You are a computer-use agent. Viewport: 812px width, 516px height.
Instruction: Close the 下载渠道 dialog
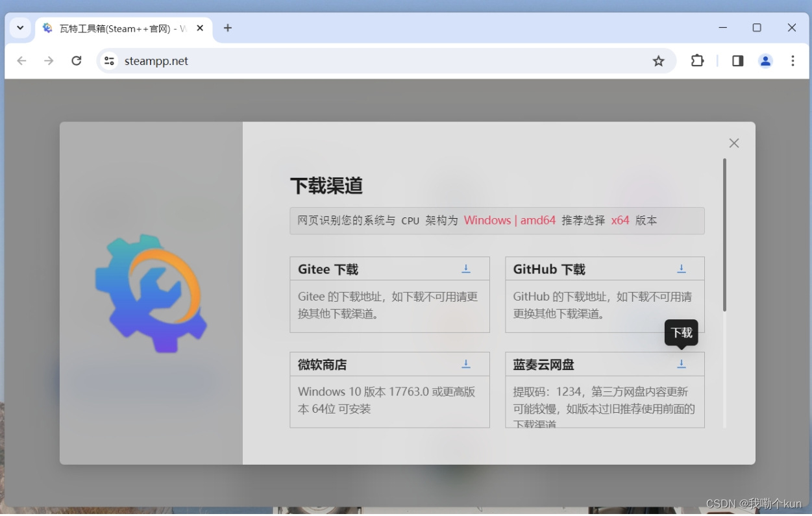tap(734, 143)
